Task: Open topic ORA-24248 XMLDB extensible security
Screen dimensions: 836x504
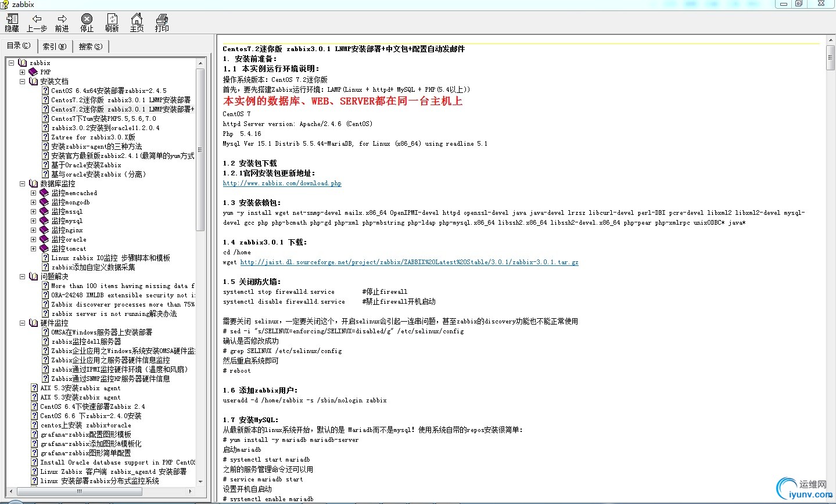Action: pos(123,295)
